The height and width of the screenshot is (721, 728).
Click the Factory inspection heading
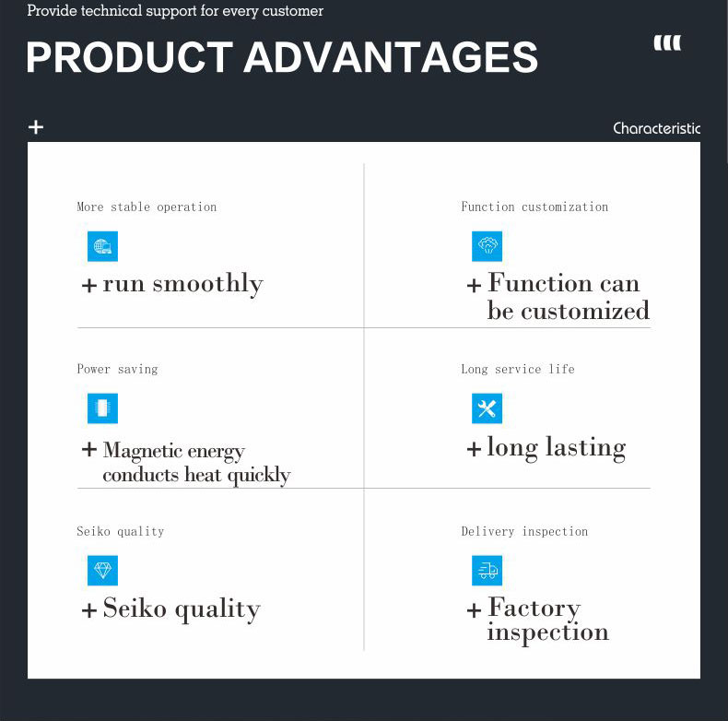pos(546,620)
